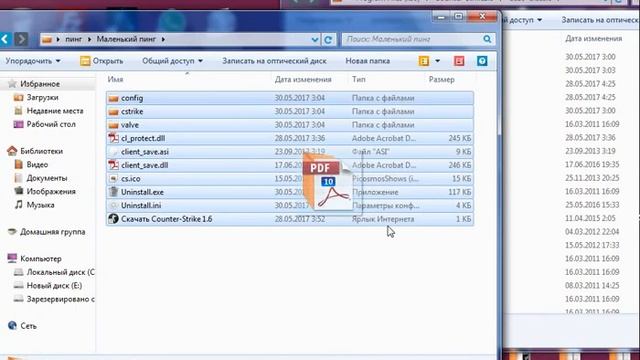640x360 pixels.
Task: Open the Документы library
Action: 47,178
